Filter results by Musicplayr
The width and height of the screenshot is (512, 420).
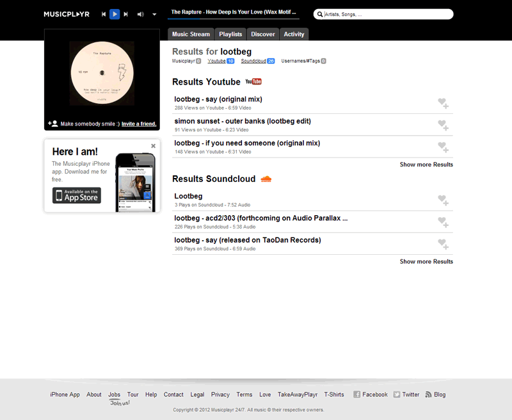coord(186,61)
